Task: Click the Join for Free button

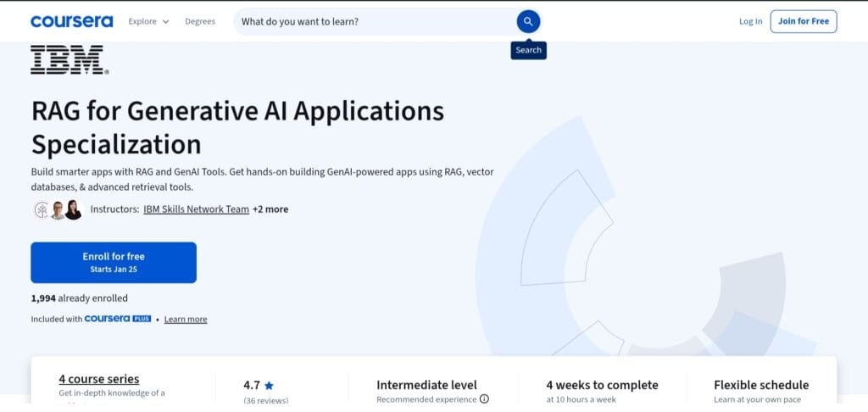Action: [804, 21]
